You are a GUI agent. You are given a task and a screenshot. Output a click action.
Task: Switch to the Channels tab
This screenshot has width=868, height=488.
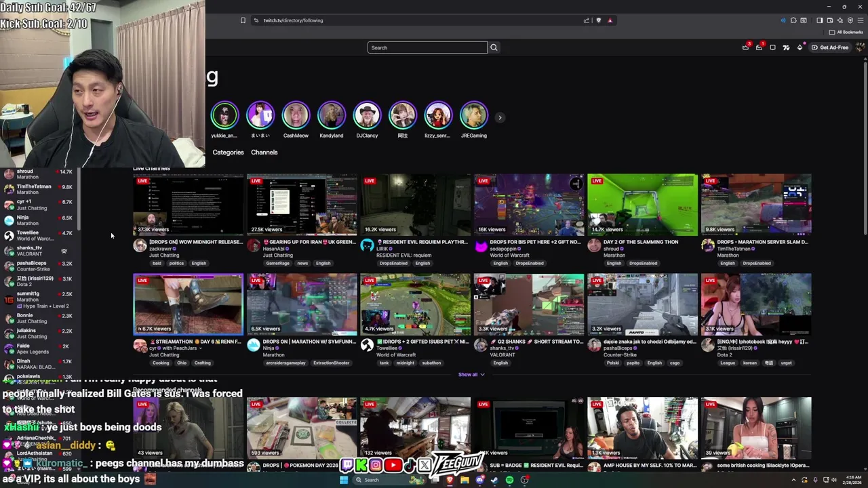click(264, 152)
